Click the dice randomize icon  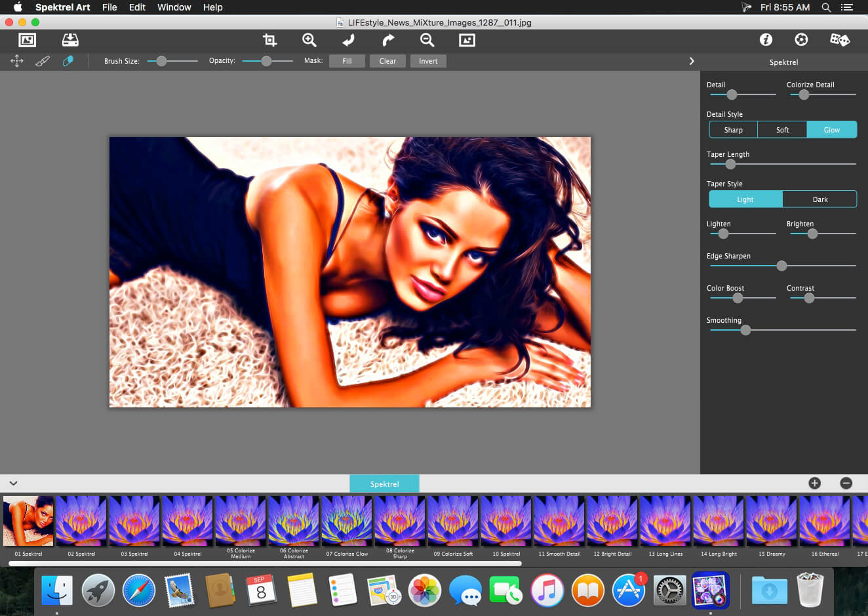[839, 40]
